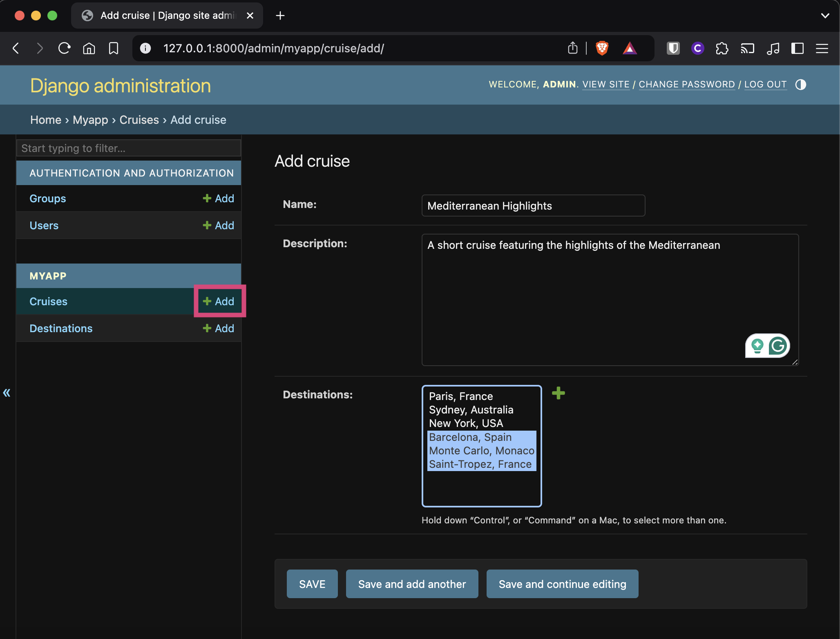Click the sidebar filter text field
Screen dimensions: 840x639
(x=129, y=148)
